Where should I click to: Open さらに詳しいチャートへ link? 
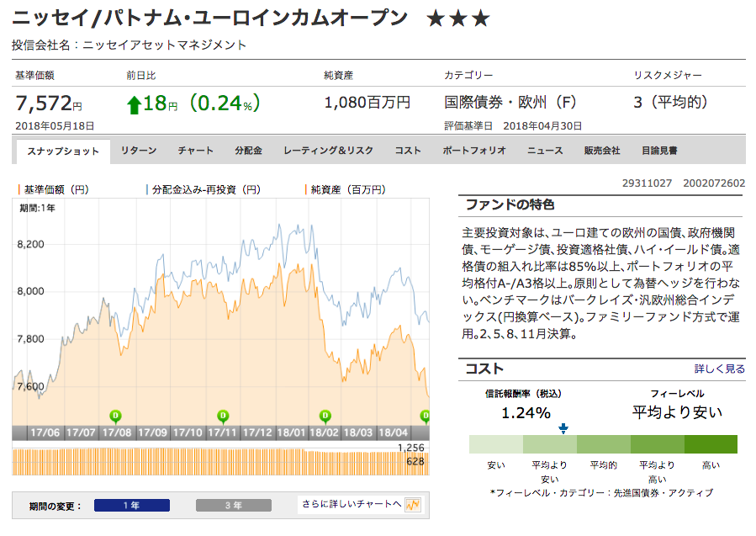[352, 504]
